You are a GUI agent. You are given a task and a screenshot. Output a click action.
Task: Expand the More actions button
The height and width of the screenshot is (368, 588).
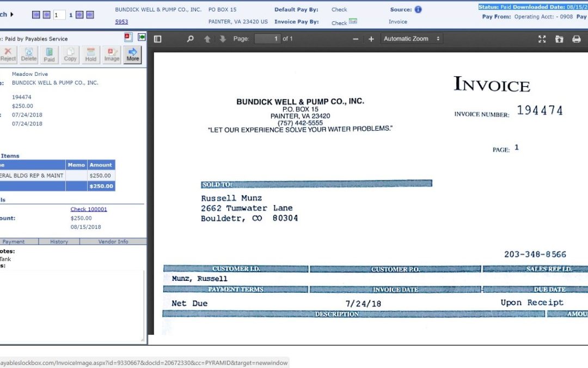pyautogui.click(x=132, y=55)
